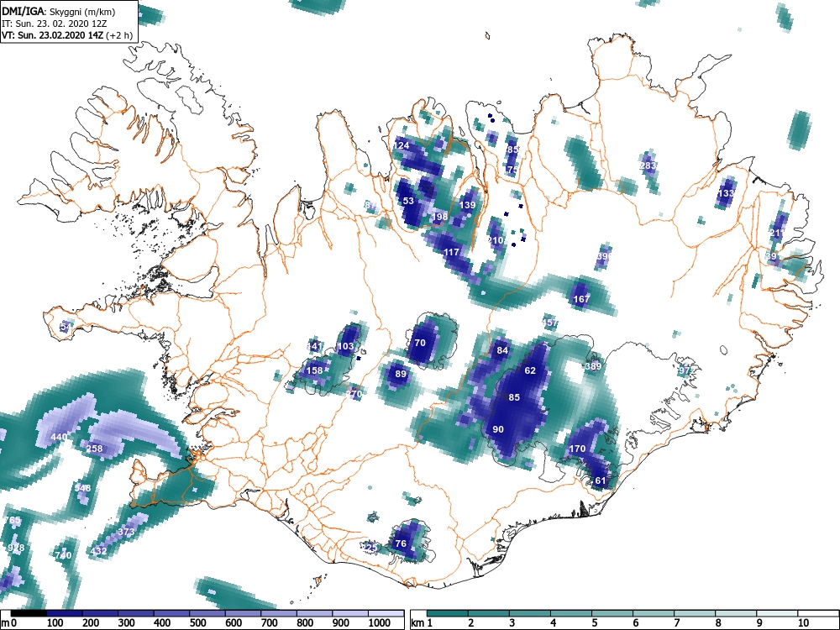Click the '10' label on the kilometers legend

(x=802, y=623)
